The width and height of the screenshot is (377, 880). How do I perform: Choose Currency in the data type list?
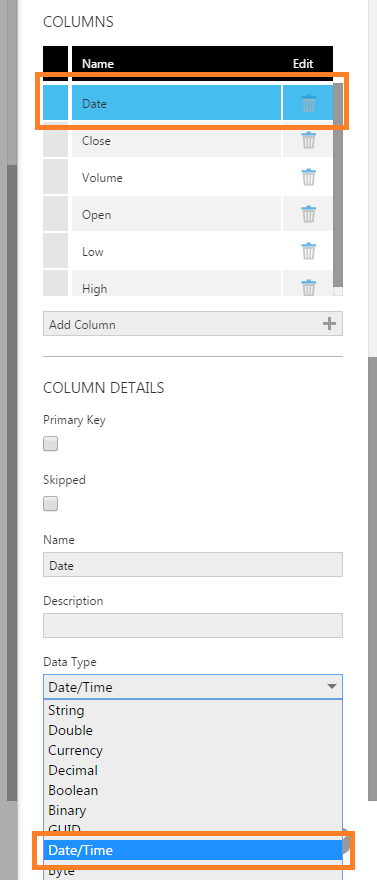click(x=192, y=750)
